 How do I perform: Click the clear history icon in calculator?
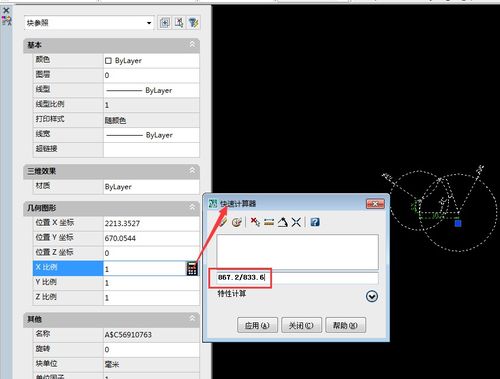point(237,222)
